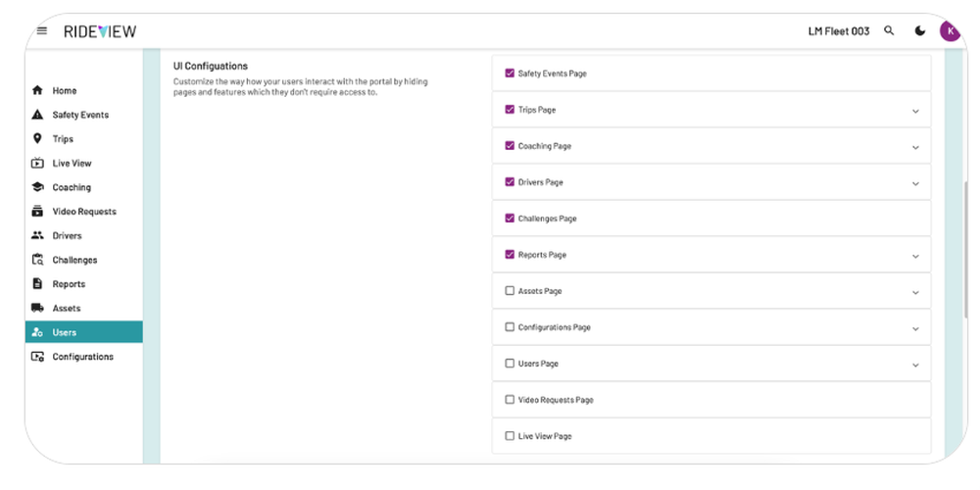
Task: Open Challenges from the sidebar
Action: pyautogui.click(x=83, y=260)
